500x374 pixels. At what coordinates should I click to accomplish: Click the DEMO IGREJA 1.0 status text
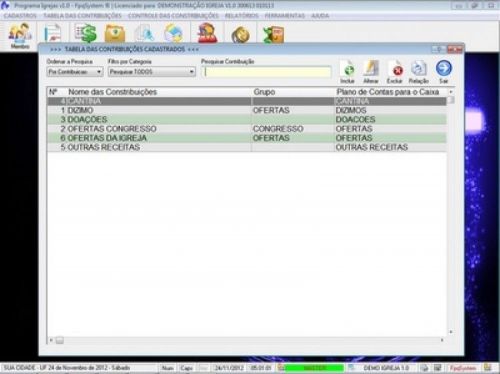(x=386, y=368)
